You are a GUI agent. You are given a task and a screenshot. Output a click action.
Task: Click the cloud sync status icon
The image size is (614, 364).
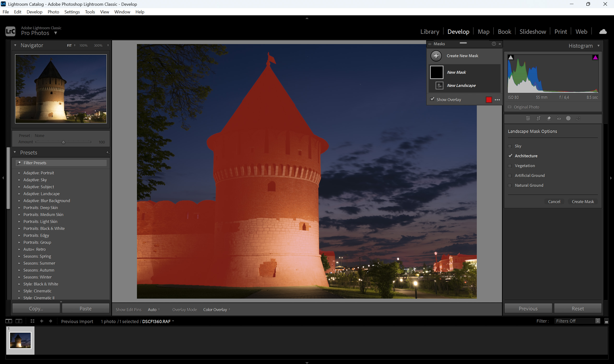click(x=603, y=32)
